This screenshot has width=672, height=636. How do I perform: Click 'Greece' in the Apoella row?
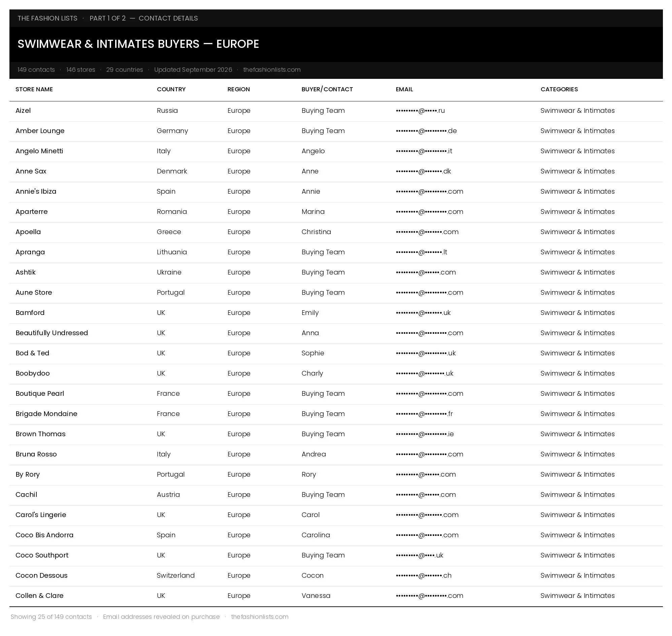169,232
